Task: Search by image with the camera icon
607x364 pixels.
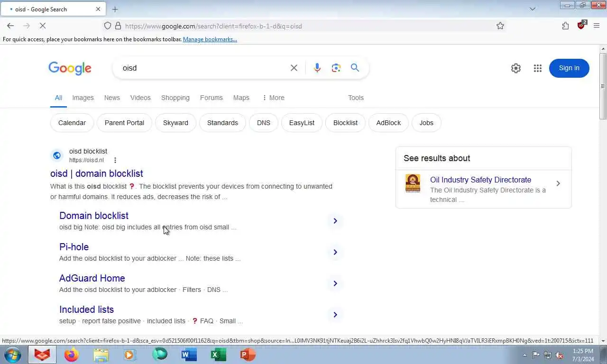Action: tap(336, 68)
